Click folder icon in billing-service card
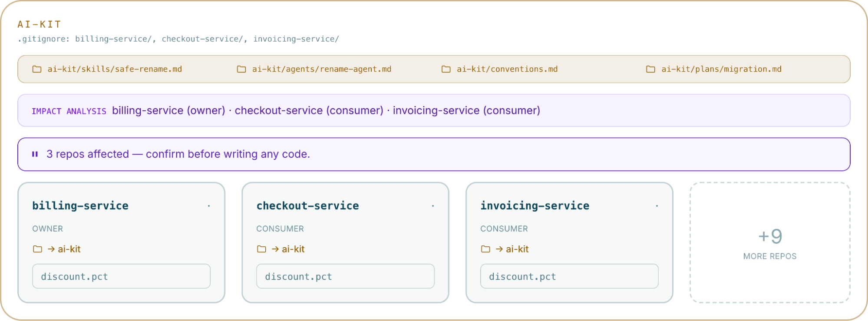The image size is (868, 321). [38, 249]
